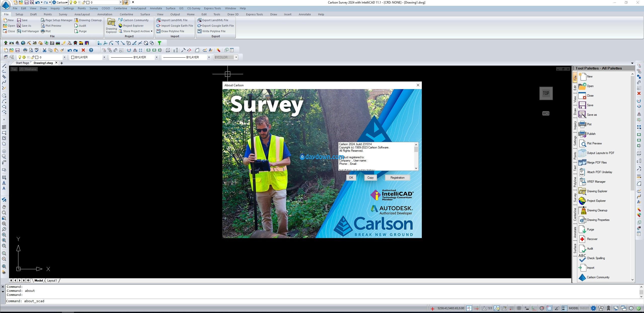Open help with the blue question icon
The image size is (644, 313).
(x=91, y=50)
